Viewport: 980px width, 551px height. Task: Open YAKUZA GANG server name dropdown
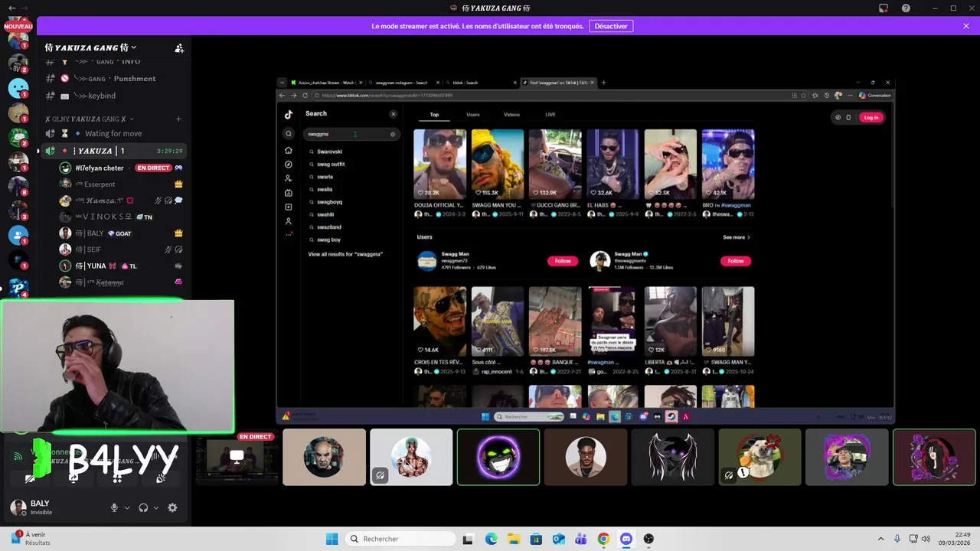point(90,47)
